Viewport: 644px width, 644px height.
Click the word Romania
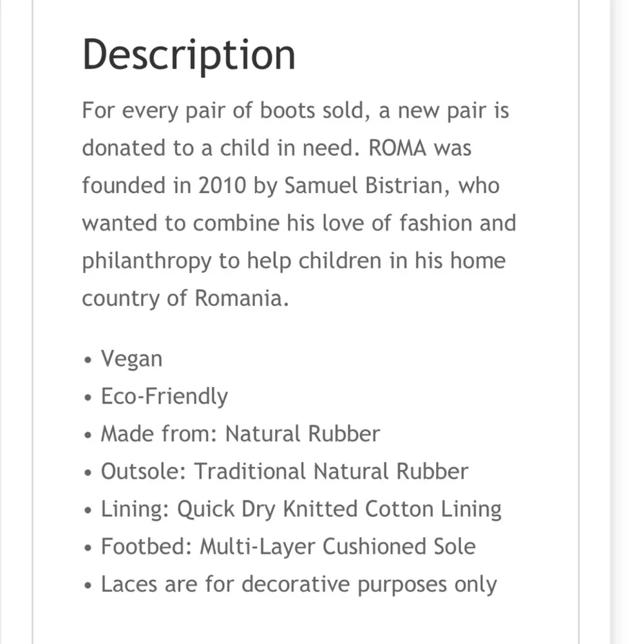point(240,299)
